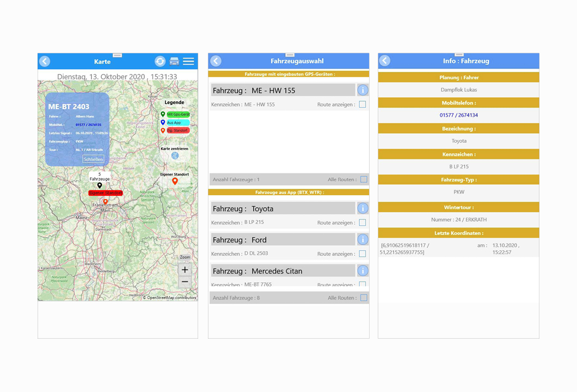Open the info icon for the Ford vehicle
Viewport: 577px width, 392px height.
click(x=363, y=239)
